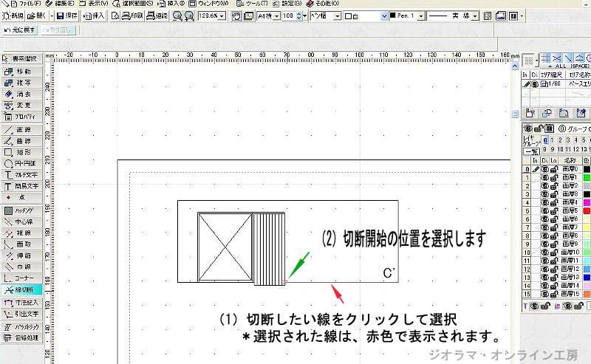Toggle visibility eye of layer 画層1
Viewport: 591px width, 364px height.
click(x=544, y=177)
